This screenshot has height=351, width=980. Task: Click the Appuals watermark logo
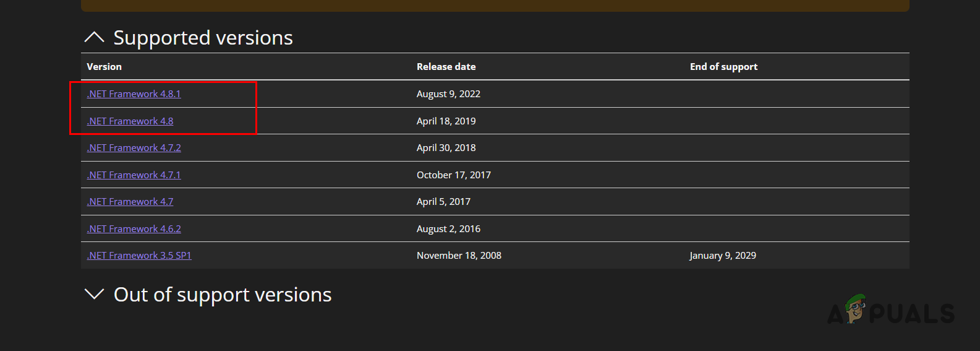(x=891, y=311)
